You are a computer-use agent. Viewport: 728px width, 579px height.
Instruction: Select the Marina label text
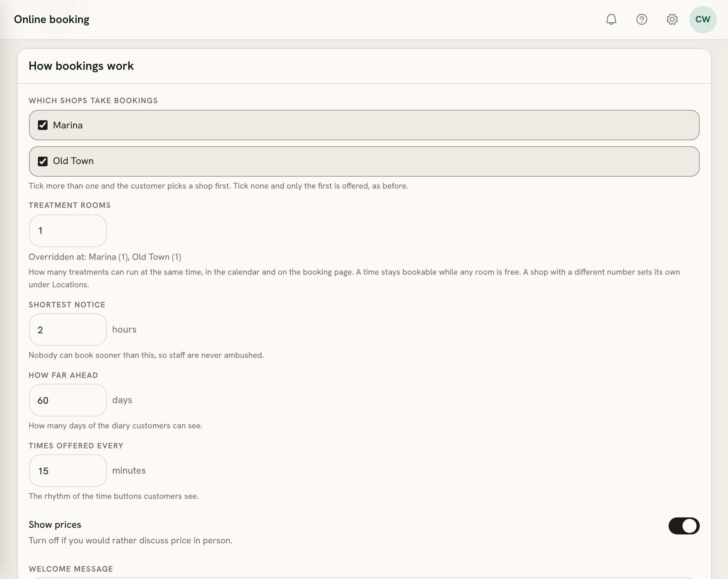pyautogui.click(x=68, y=125)
